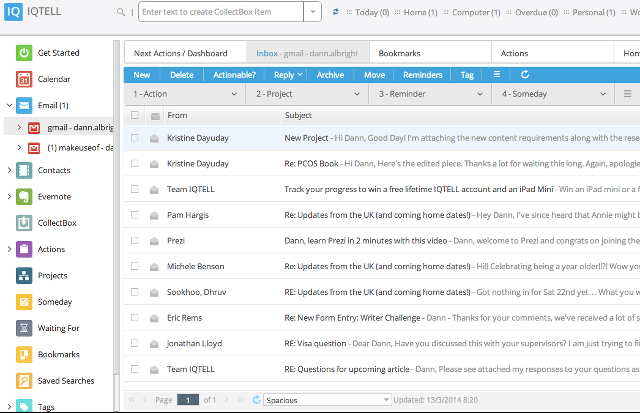Click the CollectBox item text field

tap(221, 12)
